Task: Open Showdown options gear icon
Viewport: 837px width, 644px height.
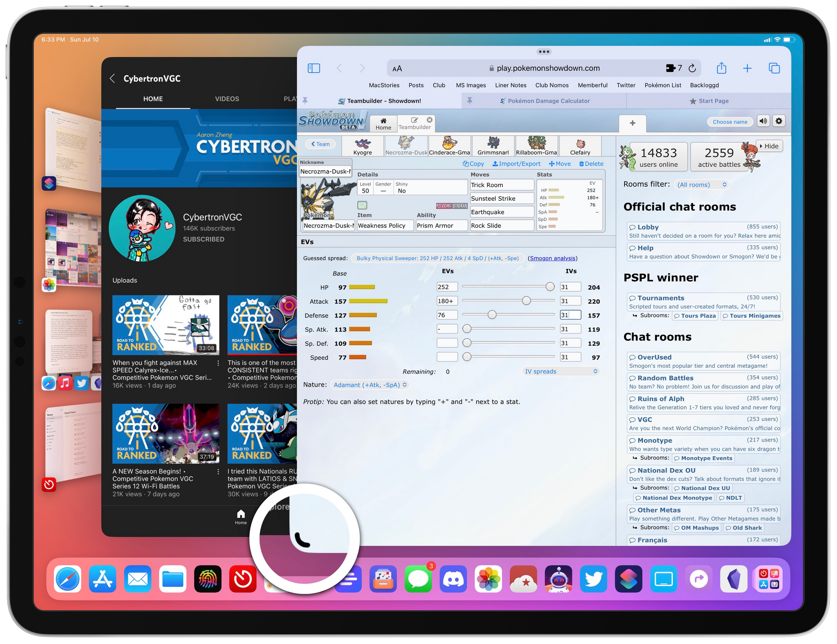Action: [779, 121]
